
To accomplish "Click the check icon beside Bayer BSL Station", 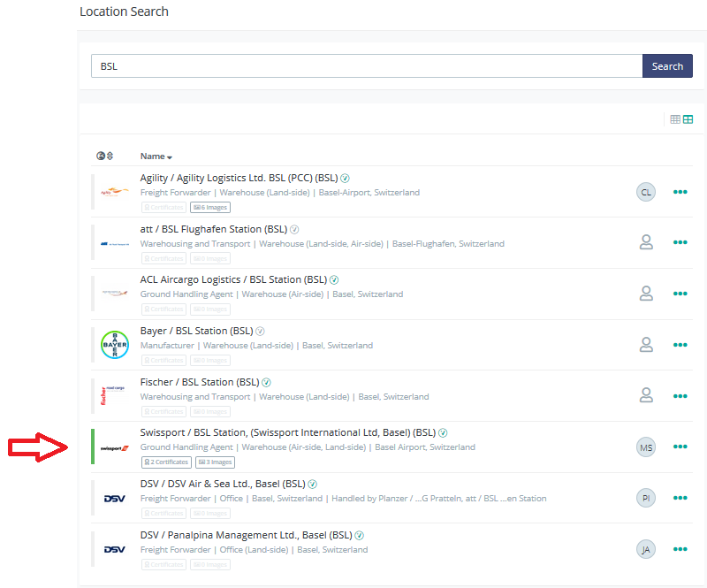I will (260, 332).
